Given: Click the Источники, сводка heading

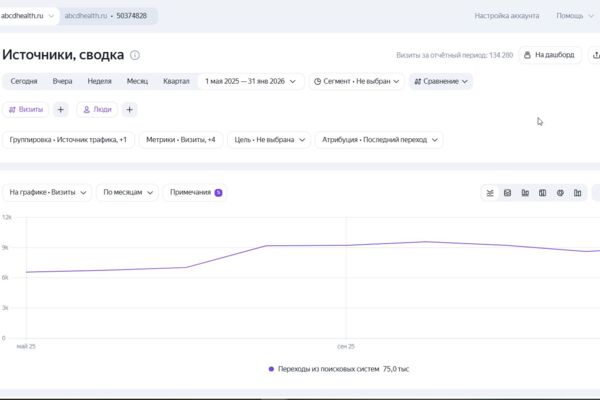Looking at the screenshot, I should 63,55.
